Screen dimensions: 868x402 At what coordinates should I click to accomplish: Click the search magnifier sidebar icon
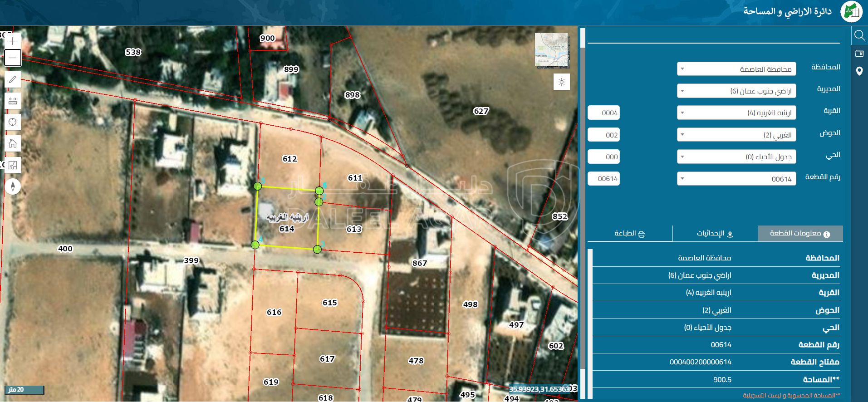click(859, 35)
